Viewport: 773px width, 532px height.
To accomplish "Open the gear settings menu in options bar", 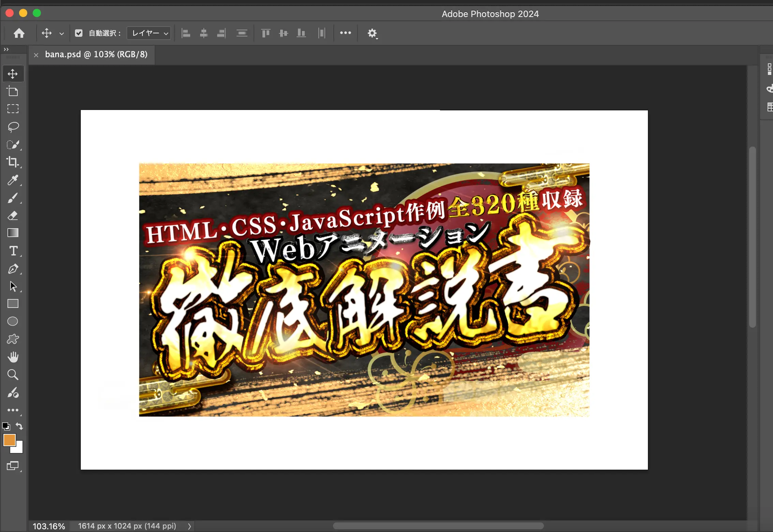I will tap(372, 33).
